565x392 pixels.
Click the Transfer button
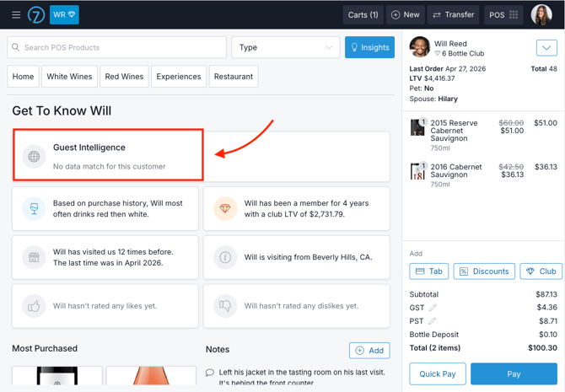click(x=454, y=15)
